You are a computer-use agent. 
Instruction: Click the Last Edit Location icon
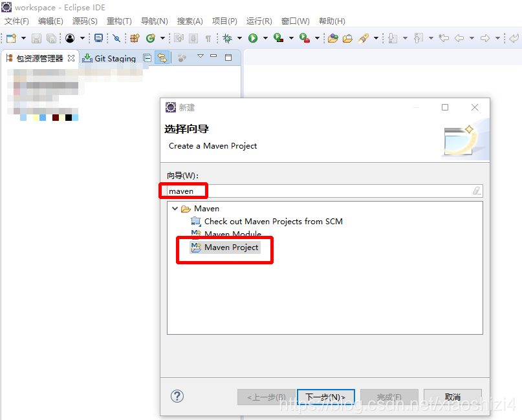click(x=444, y=38)
